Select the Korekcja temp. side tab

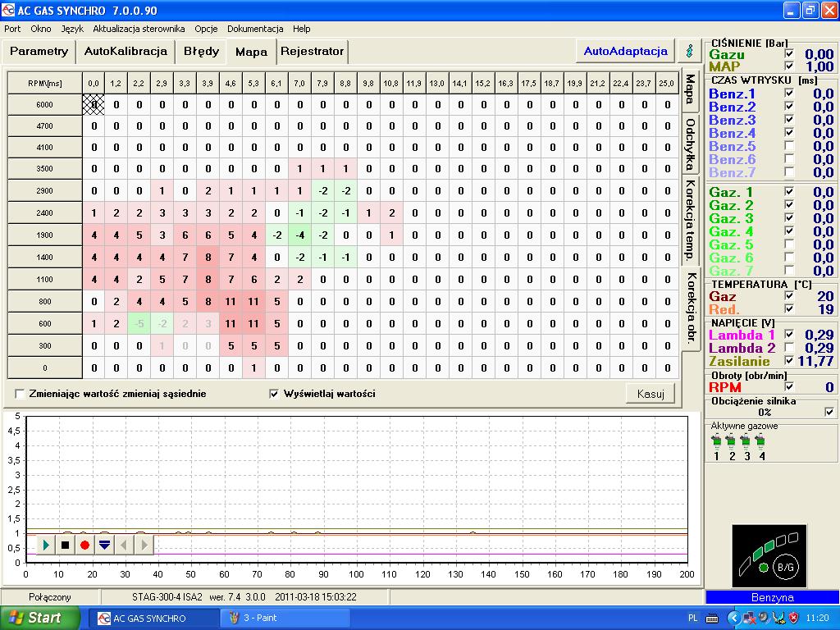(x=690, y=220)
